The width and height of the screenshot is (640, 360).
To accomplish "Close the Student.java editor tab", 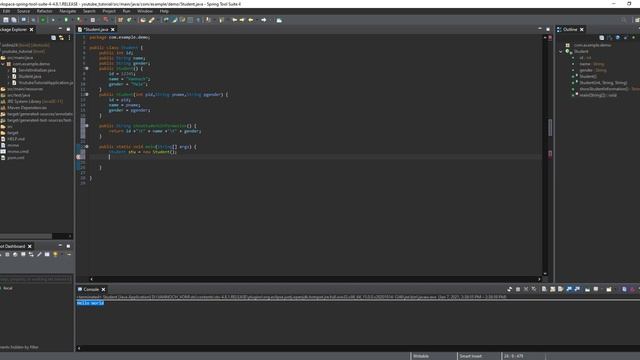I will pyautogui.click(x=113, y=29).
